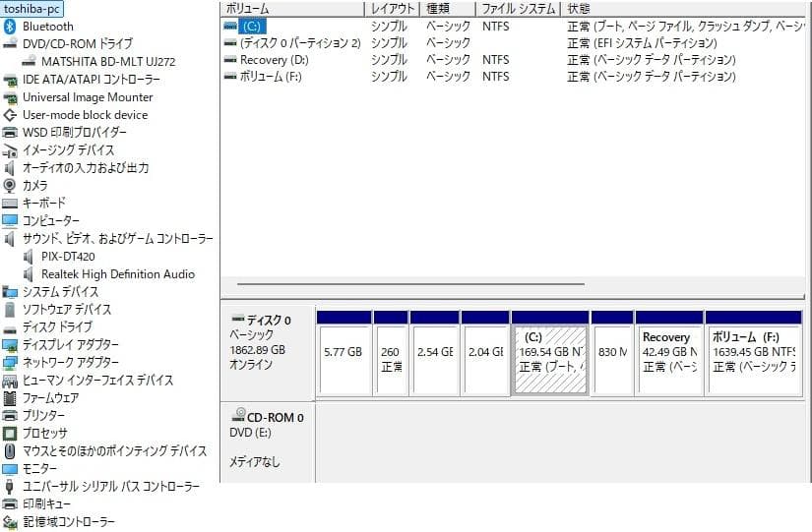The height and width of the screenshot is (532, 812).
Task: Click the システム デバイス icon
Action: (x=9, y=292)
